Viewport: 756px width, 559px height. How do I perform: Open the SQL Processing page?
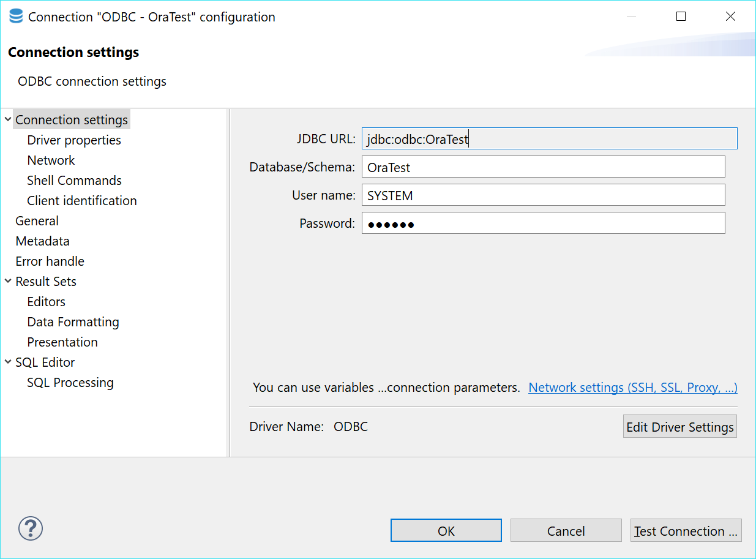(70, 382)
